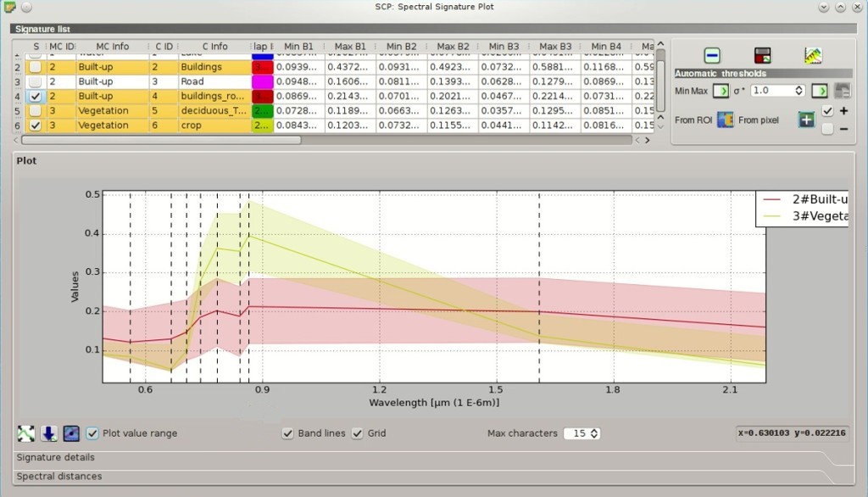This screenshot has width=868, height=497.
Task: Click the add signature to list icon
Action: (x=762, y=55)
